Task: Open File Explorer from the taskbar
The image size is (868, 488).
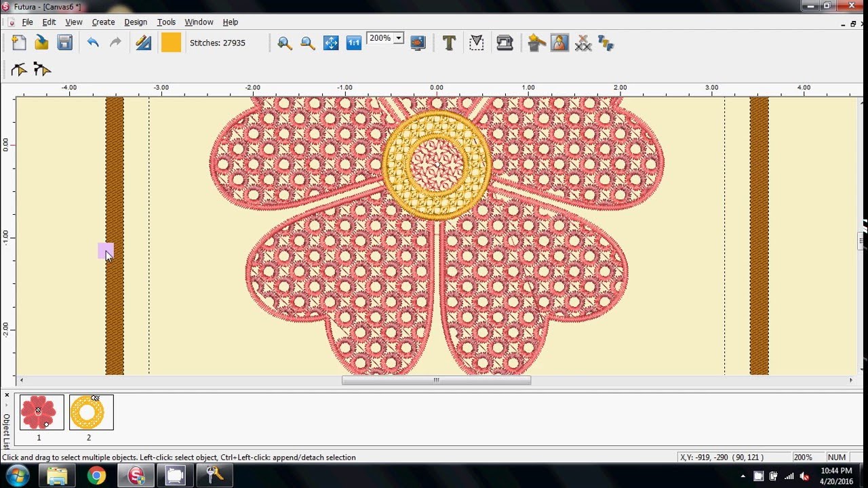Action: click(x=58, y=476)
